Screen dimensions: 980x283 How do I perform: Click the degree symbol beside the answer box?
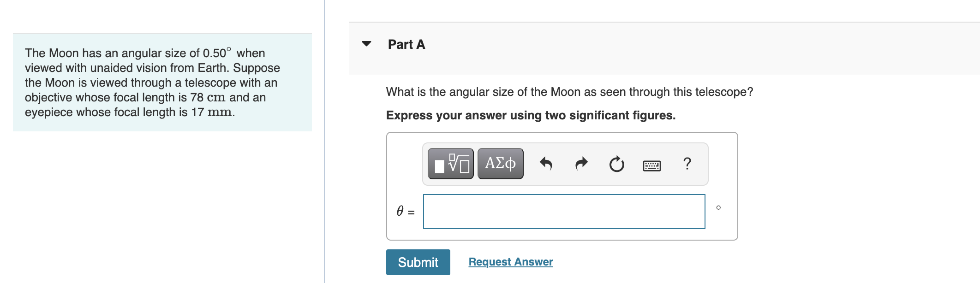[x=718, y=208]
